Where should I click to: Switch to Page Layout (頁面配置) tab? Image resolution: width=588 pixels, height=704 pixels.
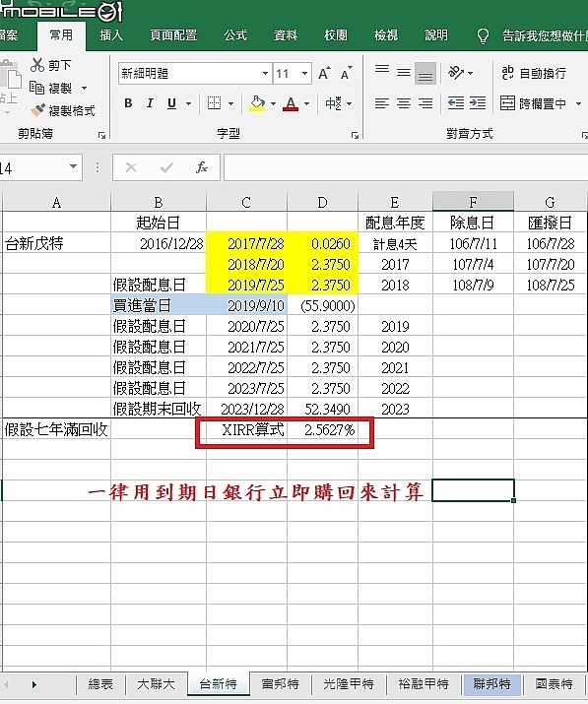click(173, 35)
